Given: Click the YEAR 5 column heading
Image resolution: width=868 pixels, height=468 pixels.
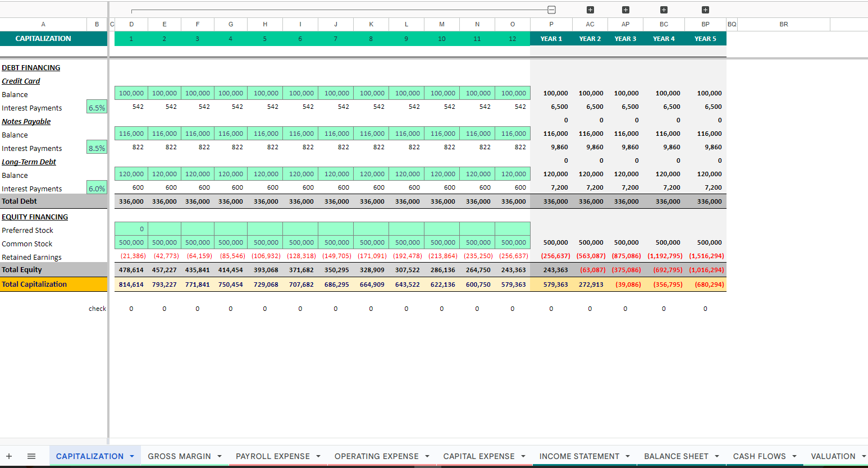Looking at the screenshot, I should tap(705, 39).
